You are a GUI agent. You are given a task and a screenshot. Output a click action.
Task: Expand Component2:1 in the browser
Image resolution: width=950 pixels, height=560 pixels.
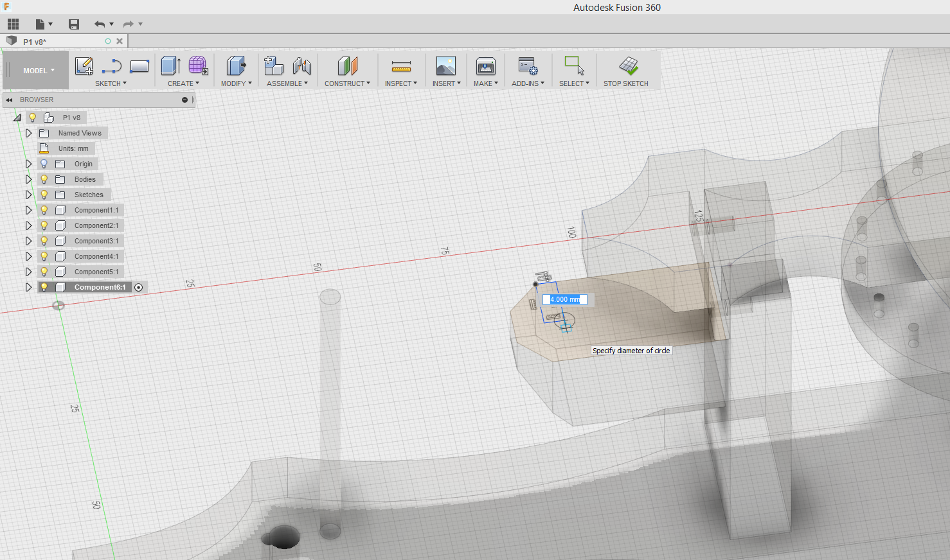pos(28,225)
